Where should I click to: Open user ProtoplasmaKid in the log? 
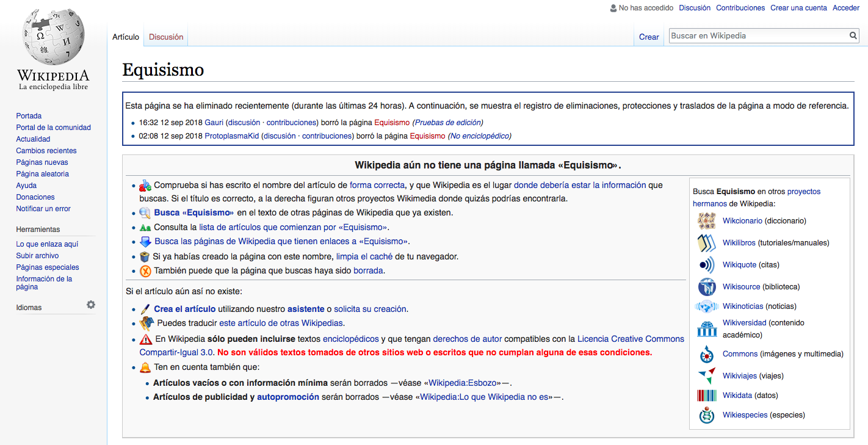click(232, 136)
